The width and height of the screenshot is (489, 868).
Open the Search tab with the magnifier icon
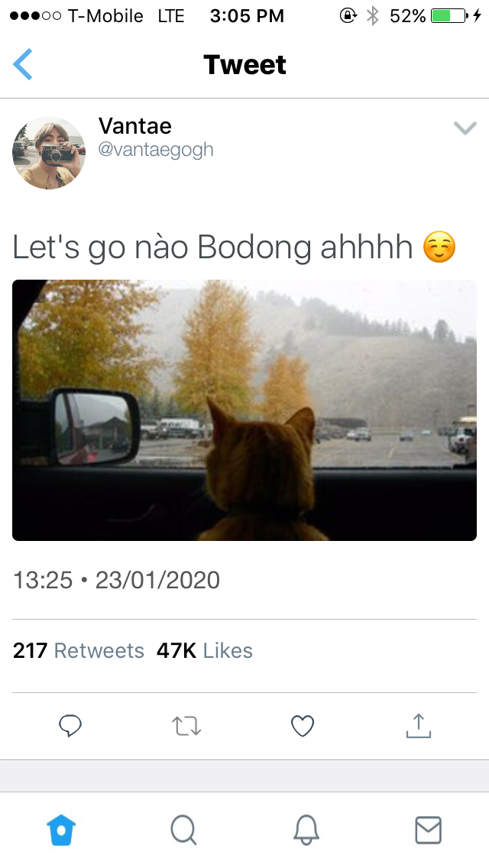point(183,831)
